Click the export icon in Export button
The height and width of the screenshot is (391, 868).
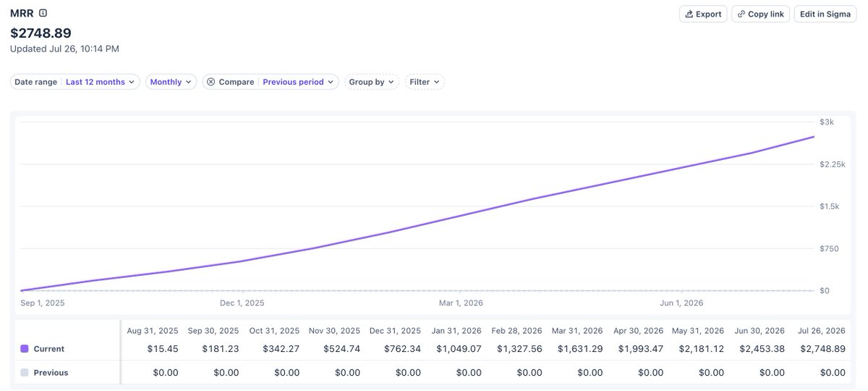coord(689,14)
